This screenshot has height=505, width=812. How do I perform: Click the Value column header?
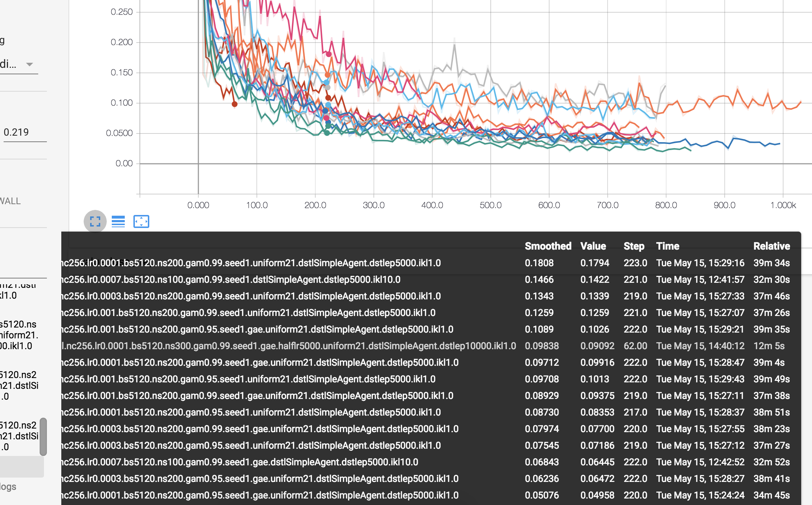tap(593, 246)
